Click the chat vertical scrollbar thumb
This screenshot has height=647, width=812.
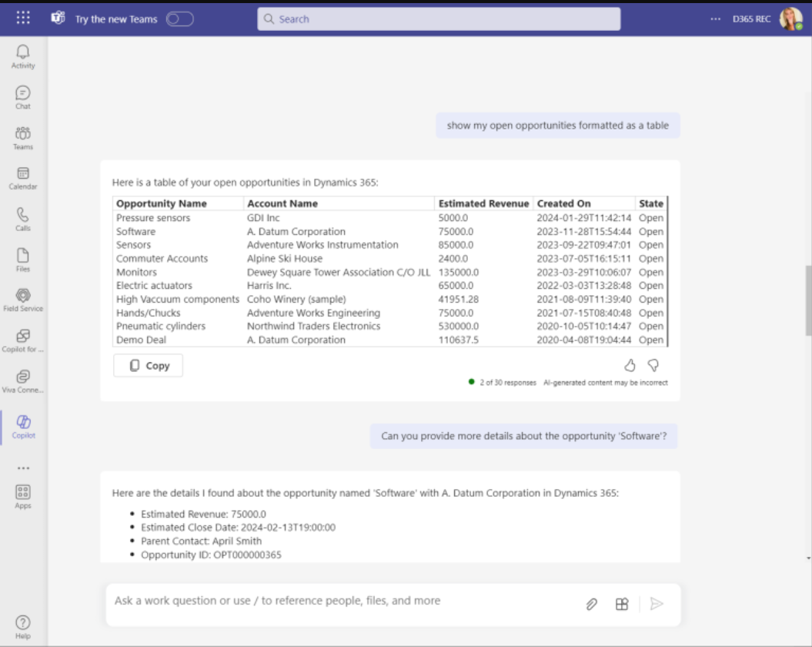pyautogui.click(x=808, y=300)
